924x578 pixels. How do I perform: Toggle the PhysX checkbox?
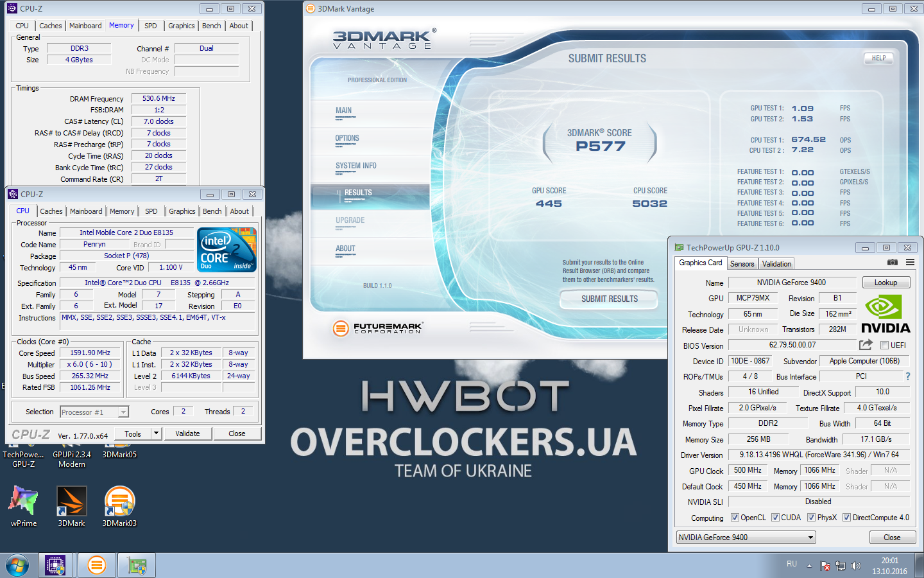pyautogui.click(x=811, y=518)
